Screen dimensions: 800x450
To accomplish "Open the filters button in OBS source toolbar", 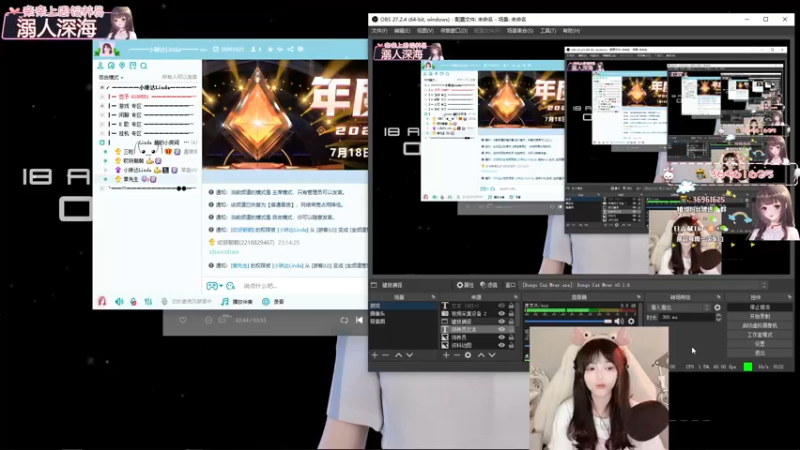I will point(488,285).
